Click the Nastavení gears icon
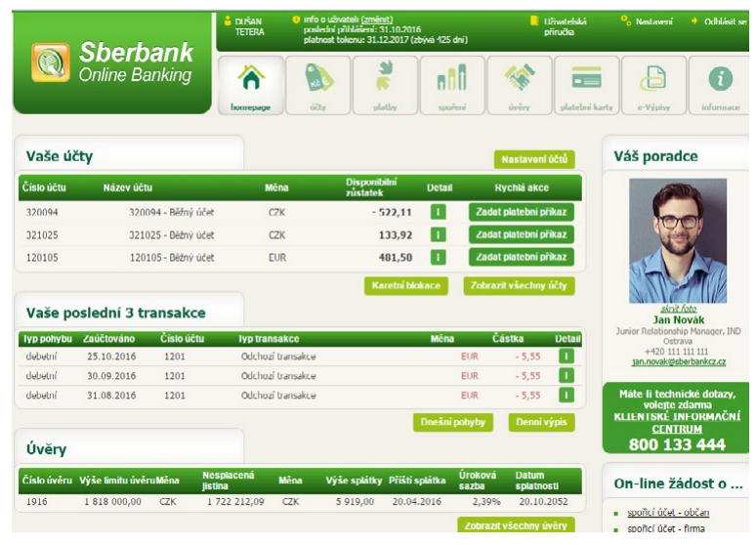The height and width of the screenshot is (545, 756). tap(626, 21)
